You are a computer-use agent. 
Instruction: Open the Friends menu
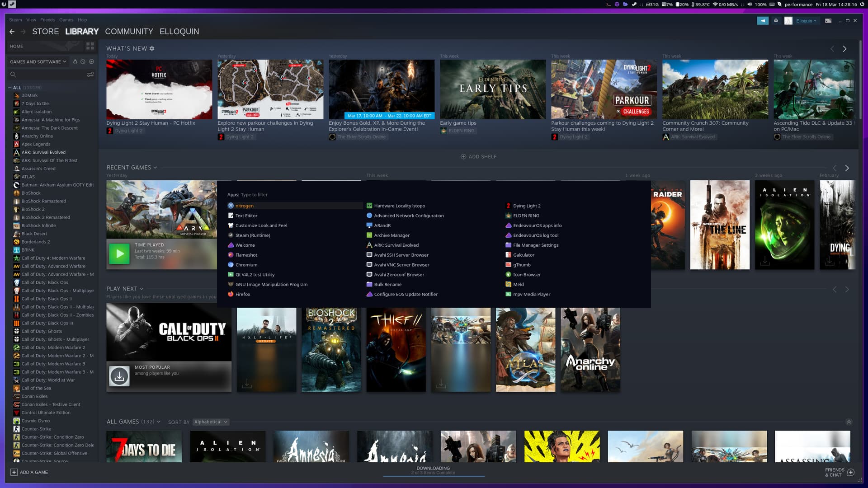click(x=47, y=20)
